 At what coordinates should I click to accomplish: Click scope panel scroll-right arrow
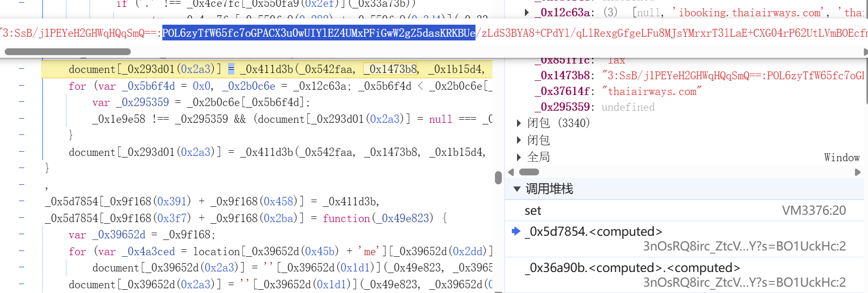pos(857,172)
